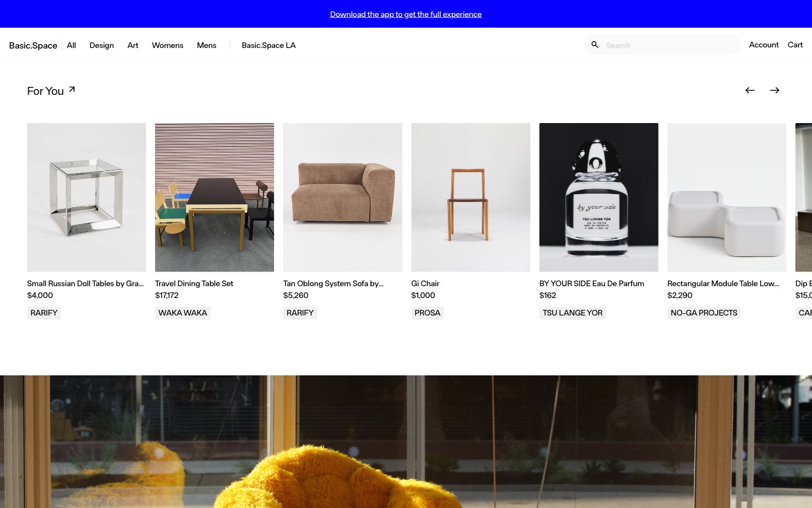Click the $2,290 price
The width and height of the screenshot is (812, 508).
(x=679, y=295)
